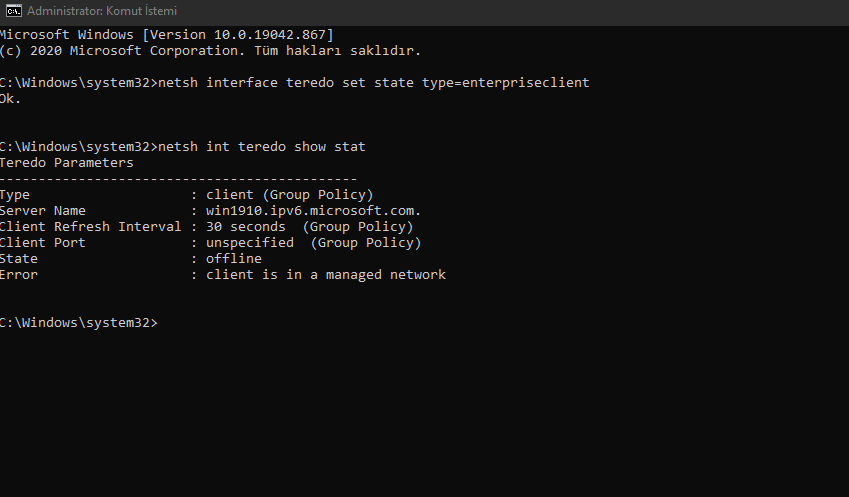The height and width of the screenshot is (497, 849).
Task: Click the 'Ok.' output line
Action: (10, 99)
